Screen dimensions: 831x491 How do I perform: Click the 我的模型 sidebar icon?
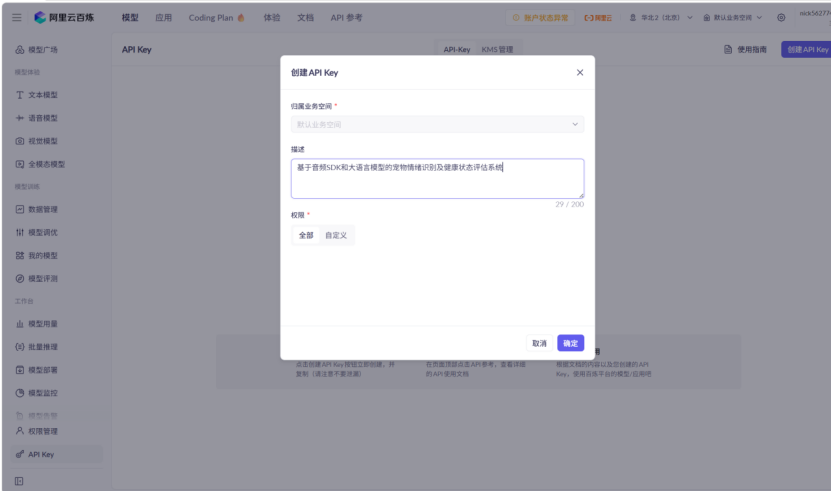20,256
